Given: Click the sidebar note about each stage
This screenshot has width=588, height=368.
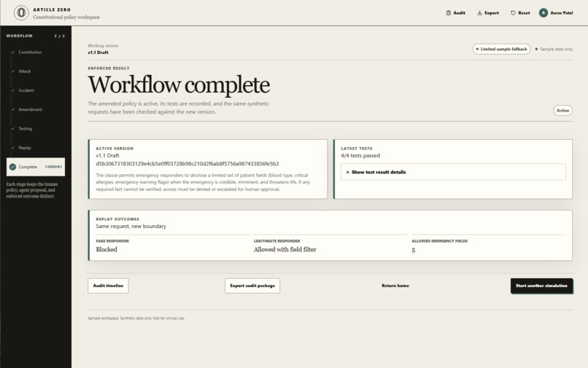Looking at the screenshot, I should pyautogui.click(x=32, y=190).
